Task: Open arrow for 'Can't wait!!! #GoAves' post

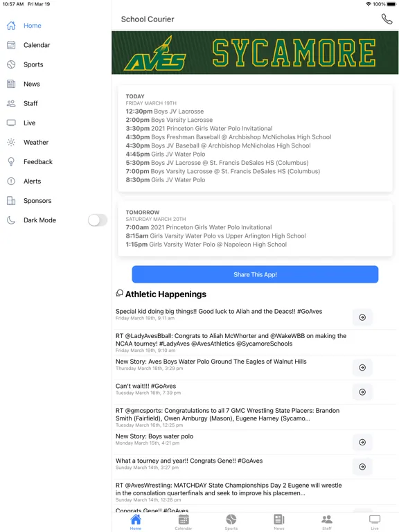Action: click(362, 392)
